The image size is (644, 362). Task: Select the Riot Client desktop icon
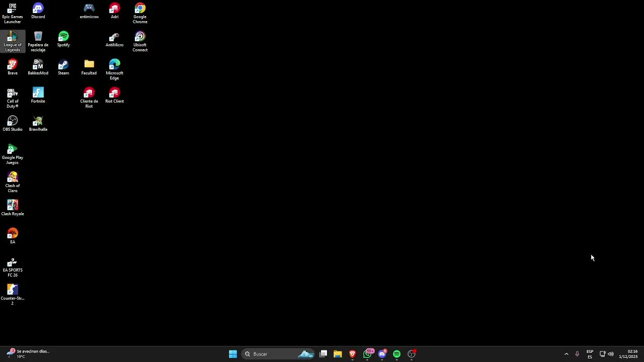(x=115, y=96)
